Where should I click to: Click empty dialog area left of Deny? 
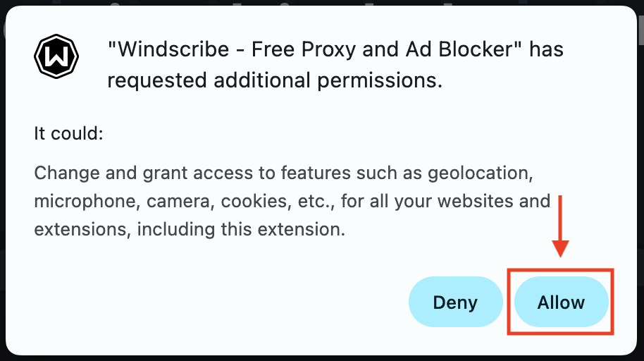211,303
